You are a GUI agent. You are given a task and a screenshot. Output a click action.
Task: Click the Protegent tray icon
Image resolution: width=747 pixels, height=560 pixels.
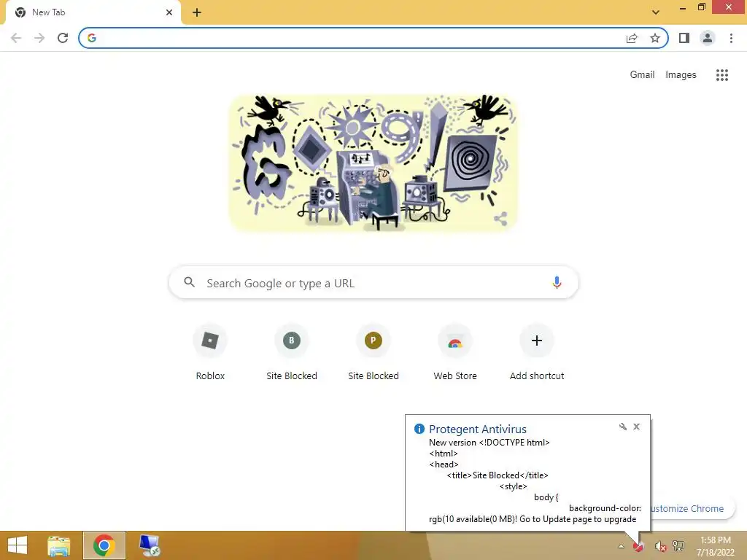pos(638,546)
